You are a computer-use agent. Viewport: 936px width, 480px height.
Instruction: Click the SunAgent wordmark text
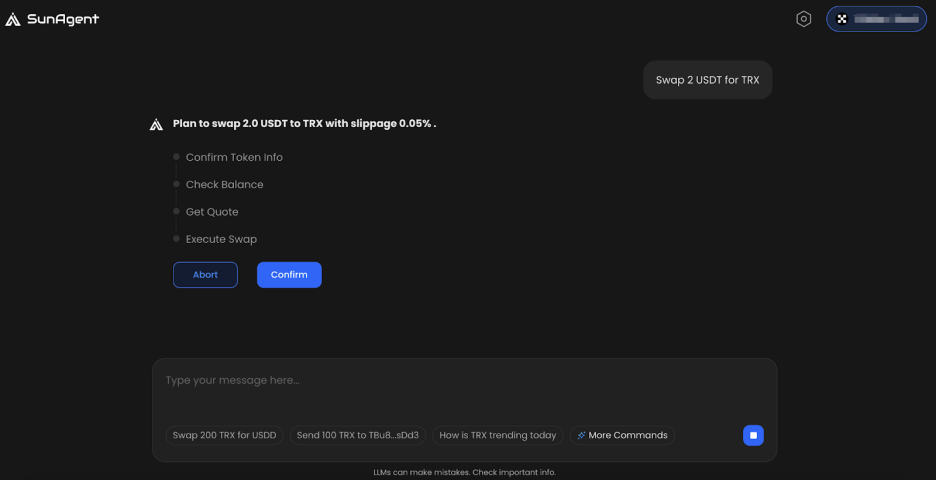[63, 19]
